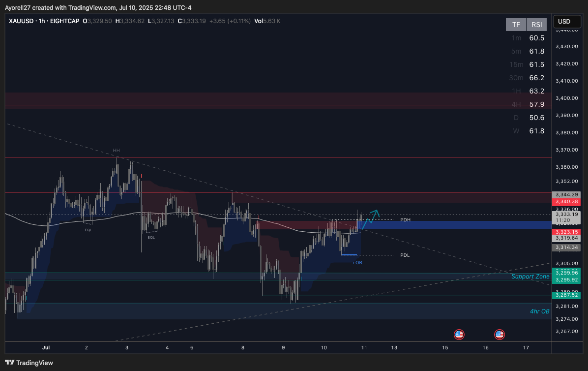Viewport: 588px width, 371px height.
Task: Select the +OB order block label
Action: click(x=357, y=263)
